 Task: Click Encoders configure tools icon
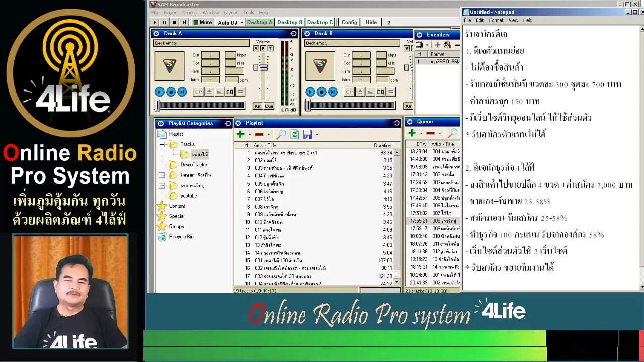[x=447, y=45]
